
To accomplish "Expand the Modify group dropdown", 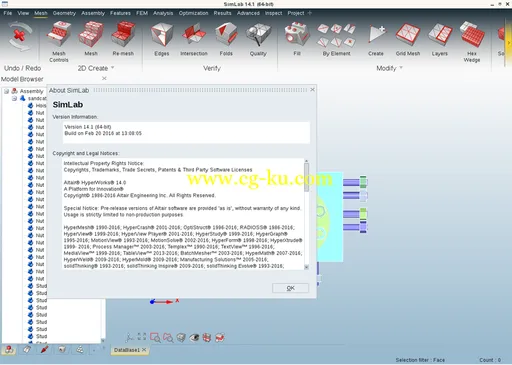I will pos(401,68).
